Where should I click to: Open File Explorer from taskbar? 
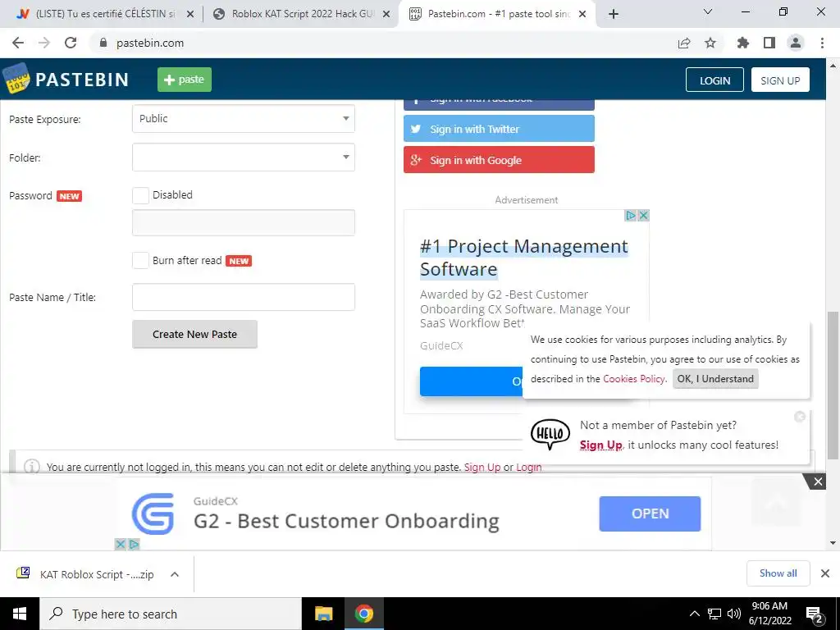[323, 614]
